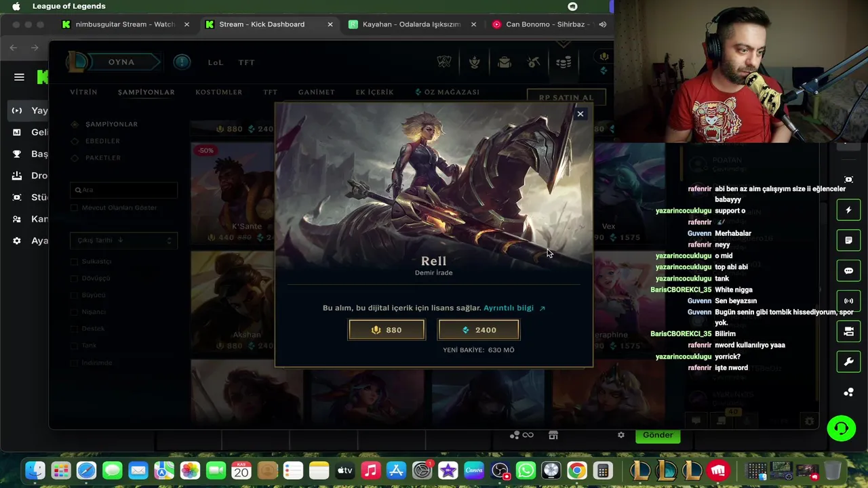This screenshot has width=868, height=488.
Task: Select the EBEDİLER radio filter
Action: pos(75,141)
